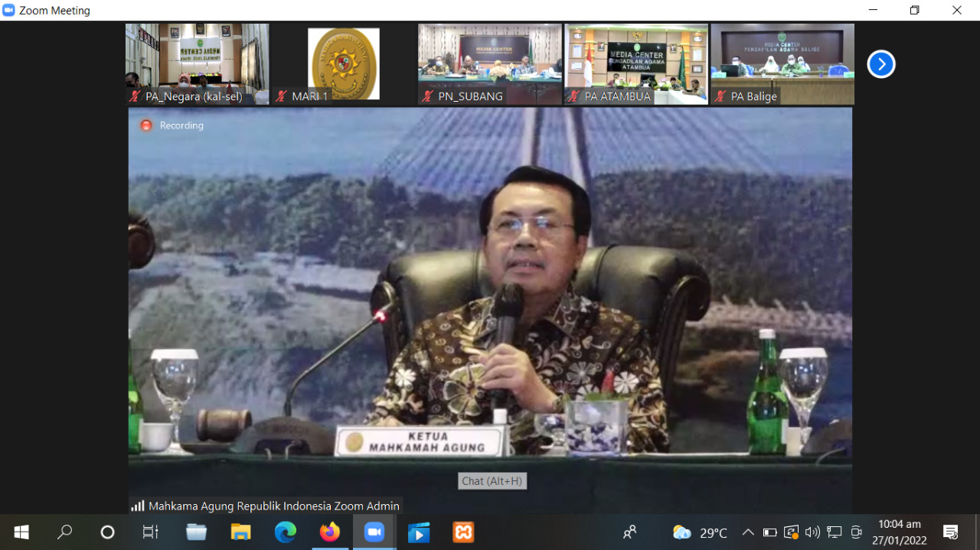Open Cortana from the taskbar
980x550 pixels.
[107, 532]
